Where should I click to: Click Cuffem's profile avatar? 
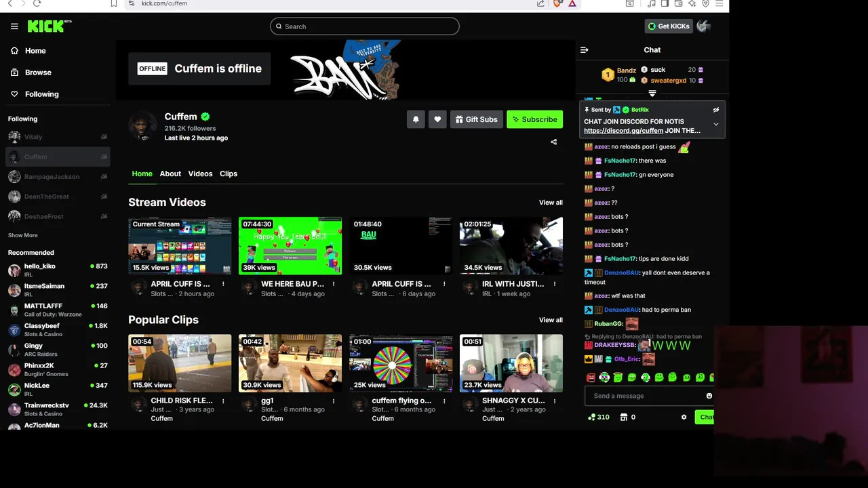click(142, 127)
